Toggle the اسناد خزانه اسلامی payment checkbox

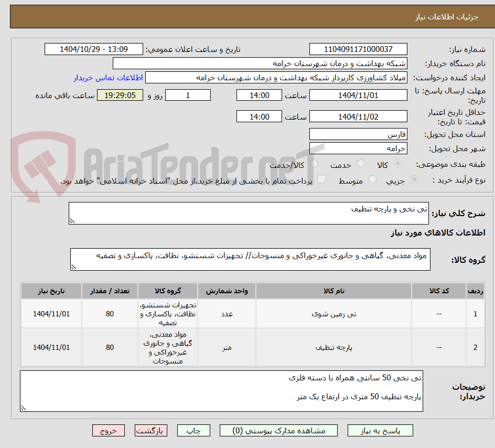pos(321,179)
